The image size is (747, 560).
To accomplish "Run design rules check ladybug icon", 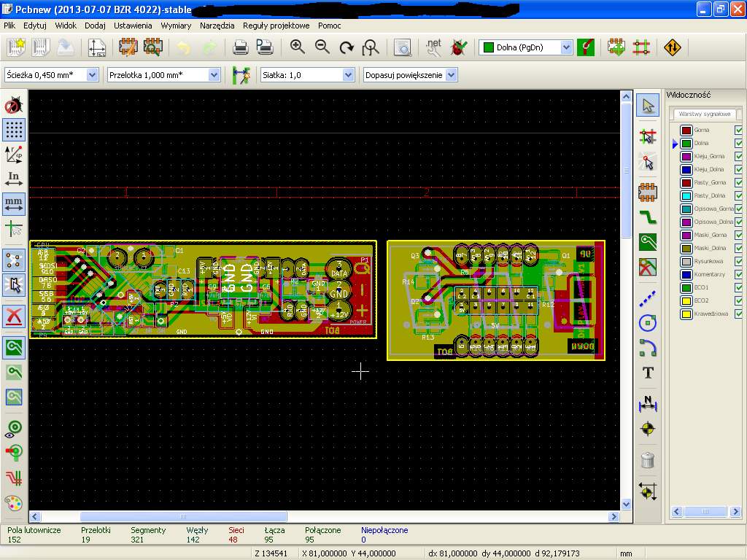I will click(x=459, y=47).
